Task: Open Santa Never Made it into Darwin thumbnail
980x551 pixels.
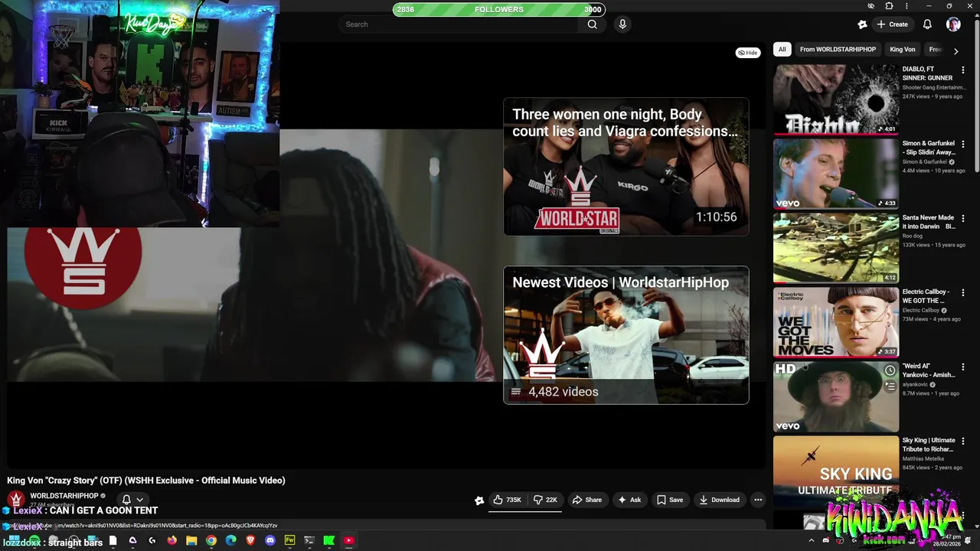Action: [x=835, y=248]
